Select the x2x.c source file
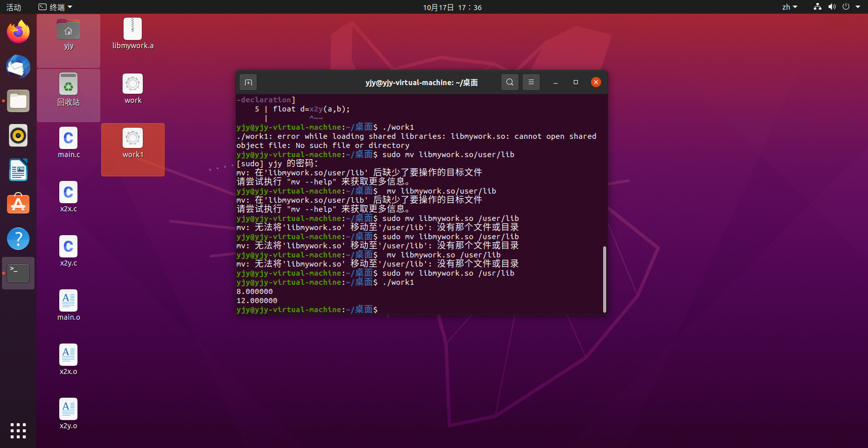Screen dimensions: 868x448 [x=68, y=197]
